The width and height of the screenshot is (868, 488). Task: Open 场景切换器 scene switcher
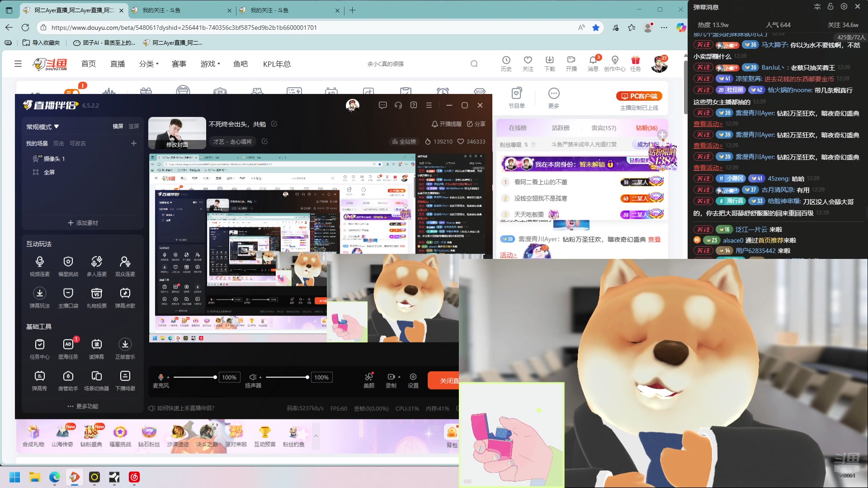click(x=97, y=376)
